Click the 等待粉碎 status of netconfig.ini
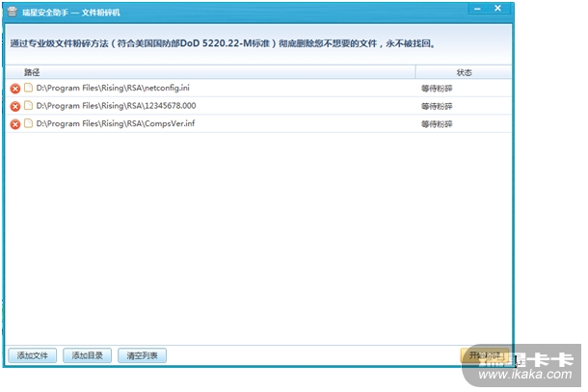588x392 pixels. click(437, 89)
